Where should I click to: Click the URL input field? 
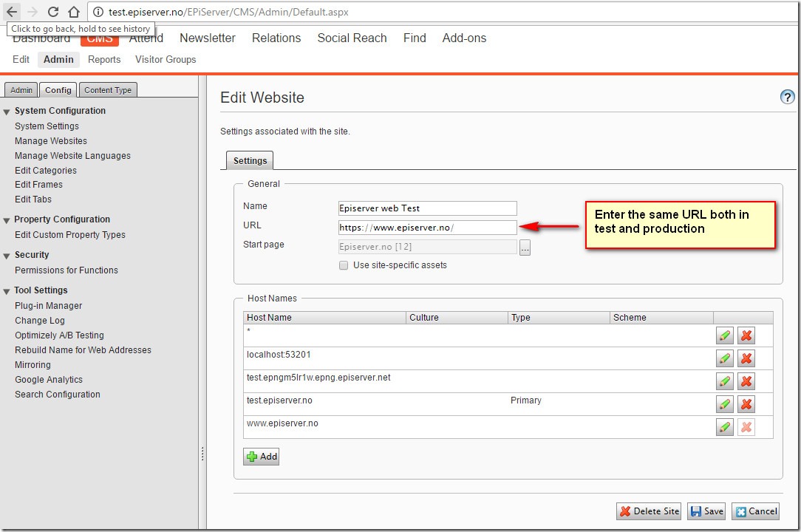click(x=427, y=228)
